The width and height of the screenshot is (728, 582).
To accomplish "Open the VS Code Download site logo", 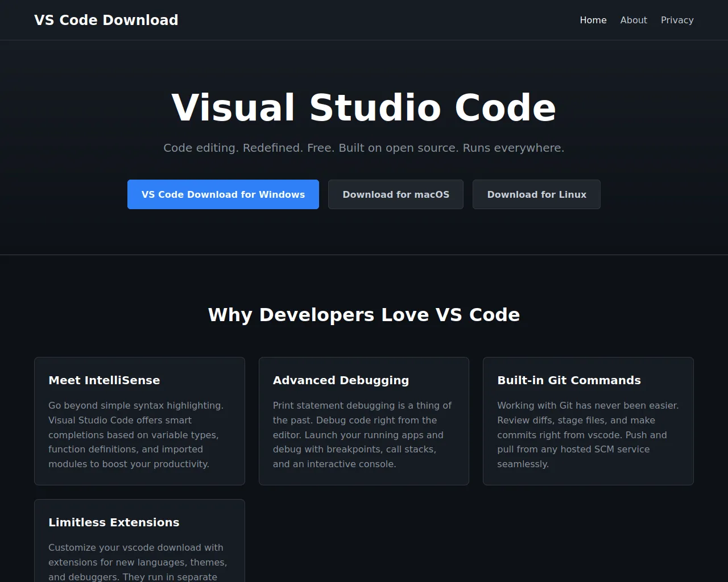I will pos(106,20).
